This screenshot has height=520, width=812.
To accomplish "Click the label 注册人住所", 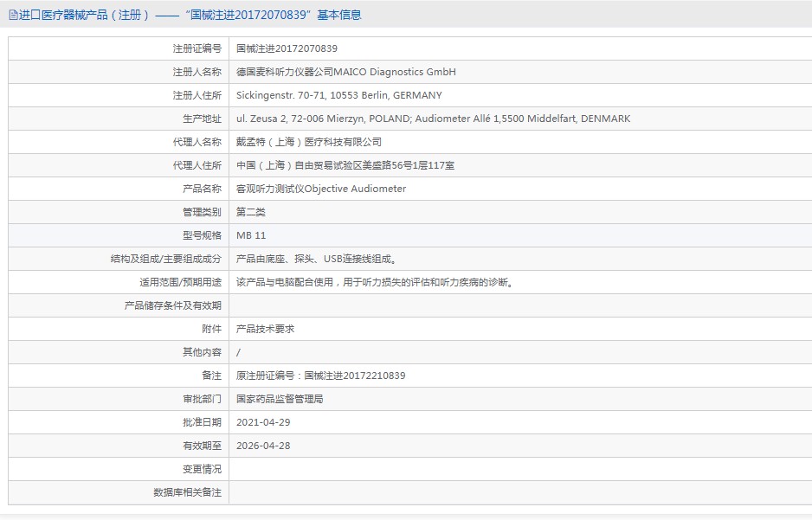I will pyautogui.click(x=197, y=95).
